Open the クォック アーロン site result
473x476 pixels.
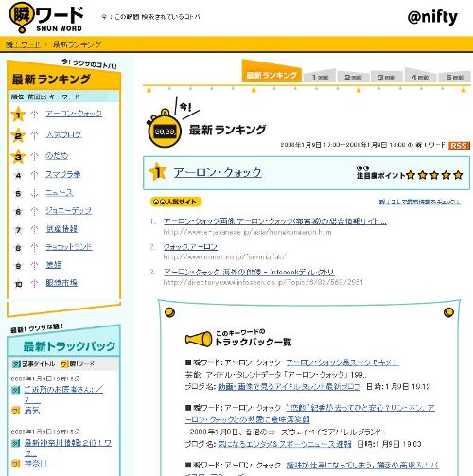point(190,246)
